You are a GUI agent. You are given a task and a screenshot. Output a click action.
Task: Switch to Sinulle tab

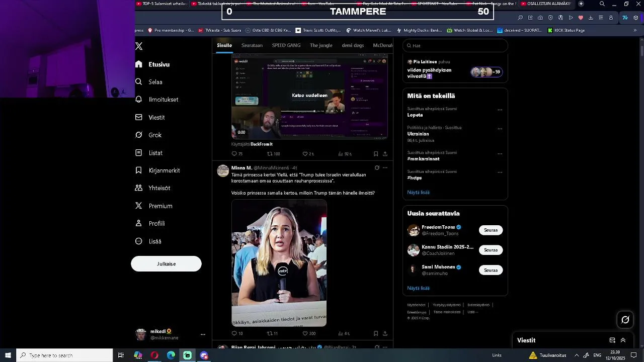pyautogui.click(x=224, y=45)
